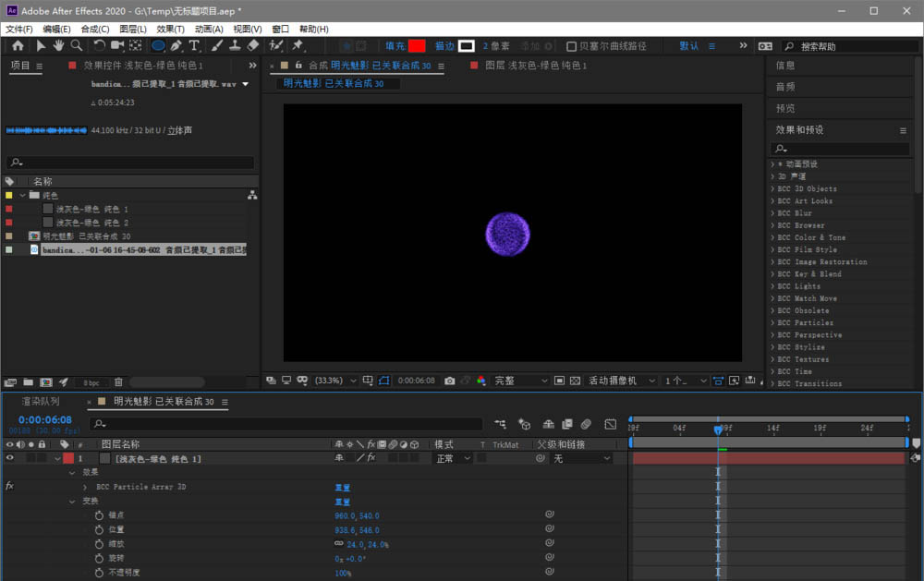
Task: Click the delete trash icon in project panel
Action: click(118, 382)
